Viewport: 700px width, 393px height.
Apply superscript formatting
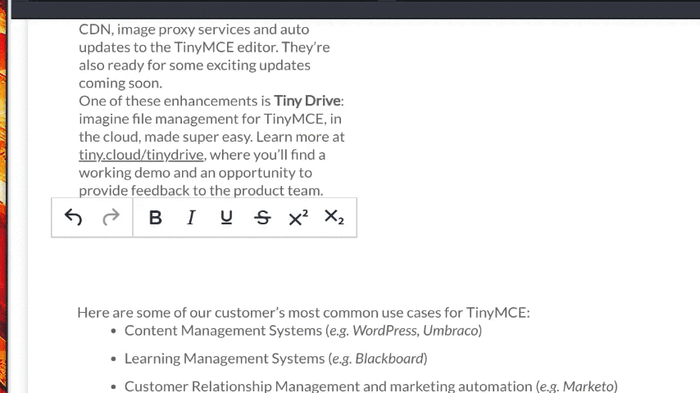tap(298, 218)
